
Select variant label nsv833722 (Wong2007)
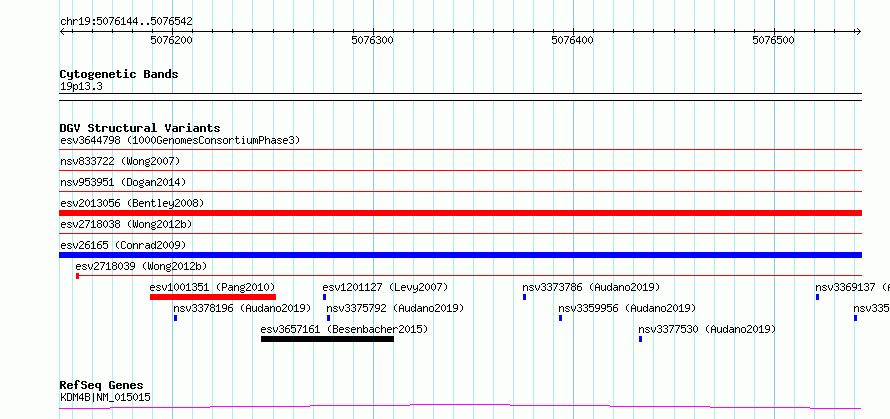click(x=120, y=162)
